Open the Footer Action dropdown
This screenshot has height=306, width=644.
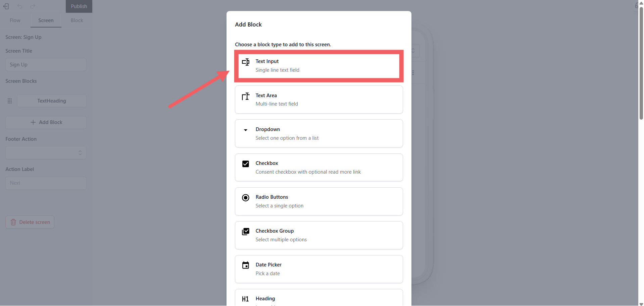click(46, 153)
